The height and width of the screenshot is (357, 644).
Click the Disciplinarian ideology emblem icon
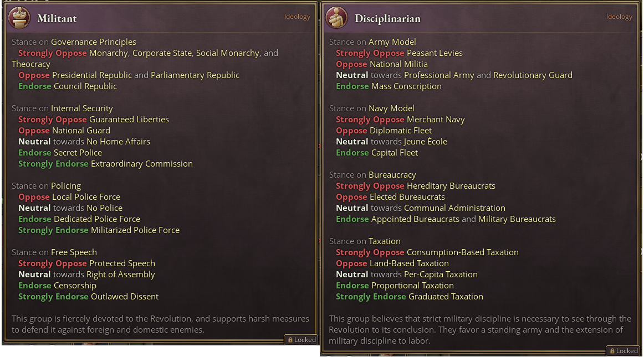(336, 18)
